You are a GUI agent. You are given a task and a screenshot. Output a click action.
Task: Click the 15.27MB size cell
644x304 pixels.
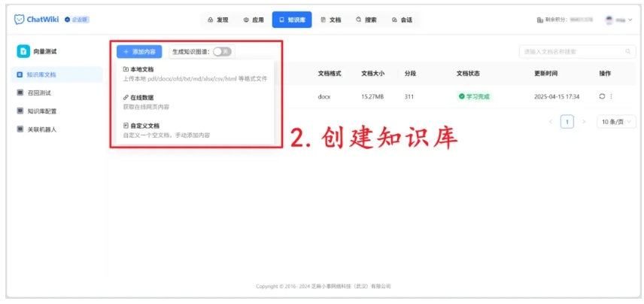pyautogui.click(x=372, y=97)
